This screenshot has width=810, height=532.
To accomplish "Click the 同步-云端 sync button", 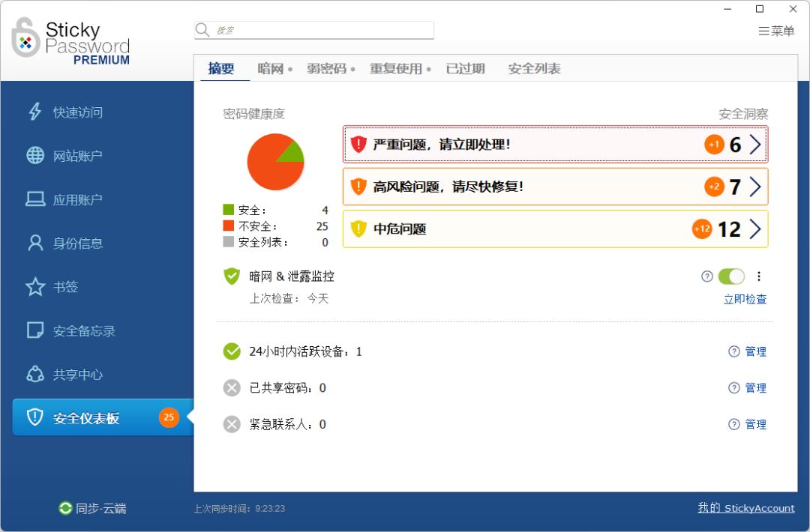I will click(x=92, y=508).
